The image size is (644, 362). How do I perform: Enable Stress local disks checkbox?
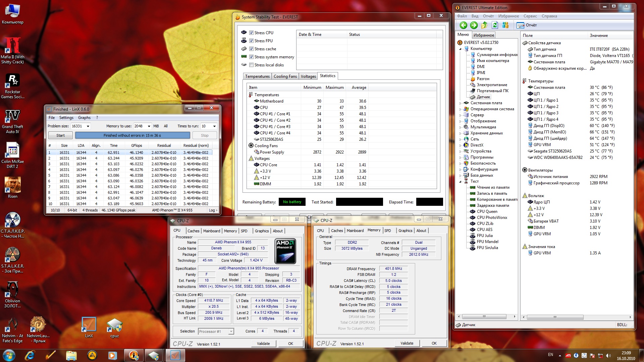pyautogui.click(x=251, y=65)
